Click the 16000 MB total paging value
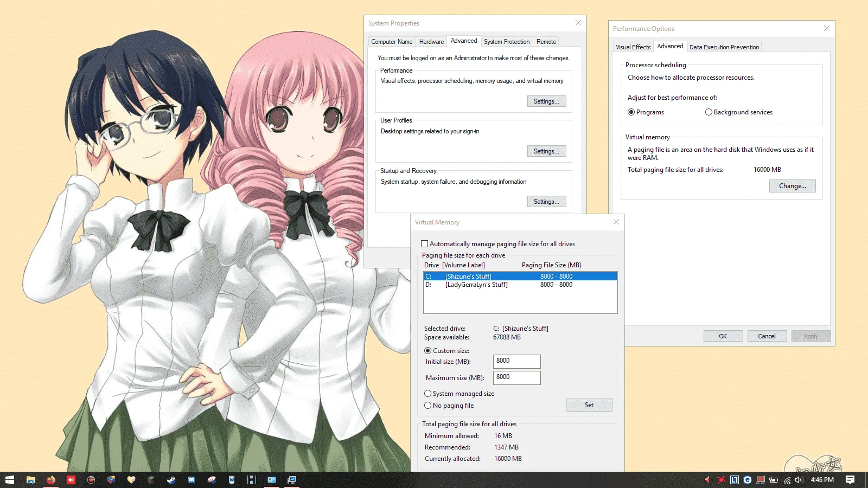The width and height of the screenshot is (868, 488). [767, 170]
